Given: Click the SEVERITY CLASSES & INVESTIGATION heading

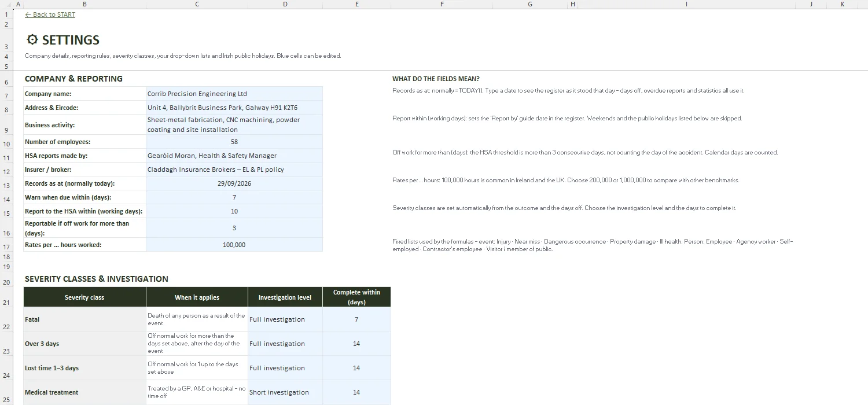Looking at the screenshot, I should [x=97, y=279].
